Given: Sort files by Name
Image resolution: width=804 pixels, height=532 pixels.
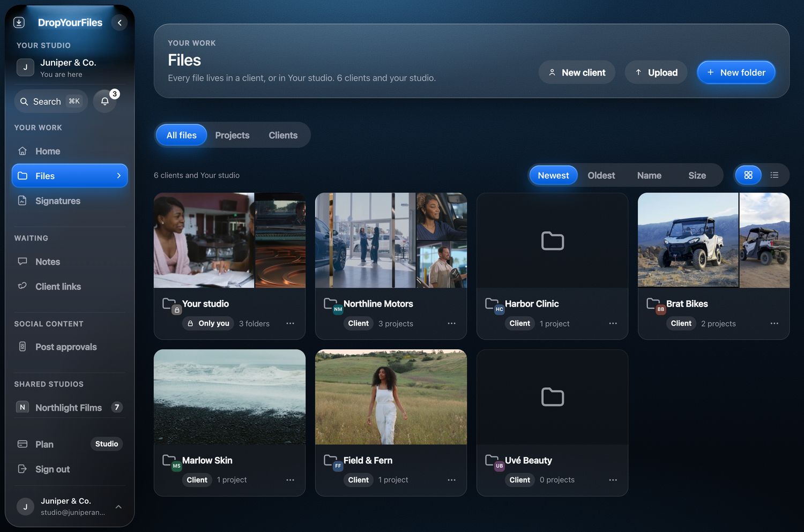Looking at the screenshot, I should point(649,175).
